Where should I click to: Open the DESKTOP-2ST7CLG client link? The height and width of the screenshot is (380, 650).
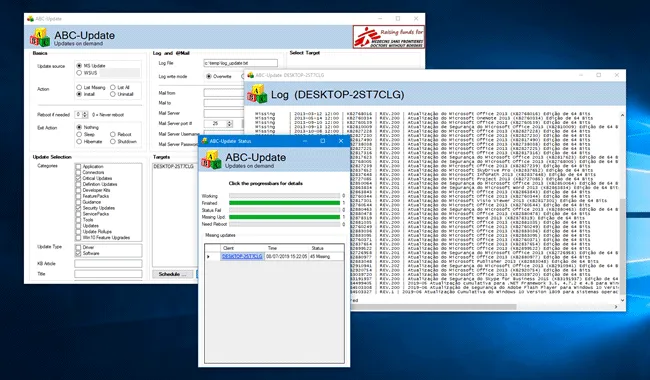[x=242, y=257]
